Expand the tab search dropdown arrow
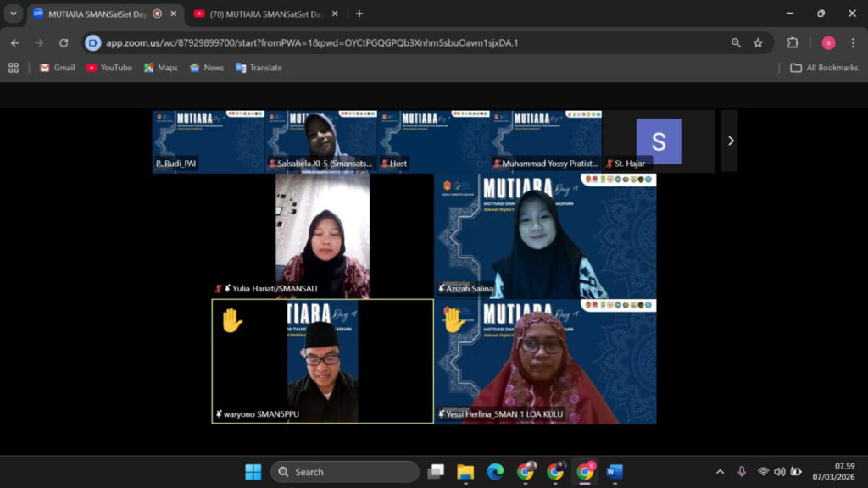Screen dimensions: 868x488 14,14
